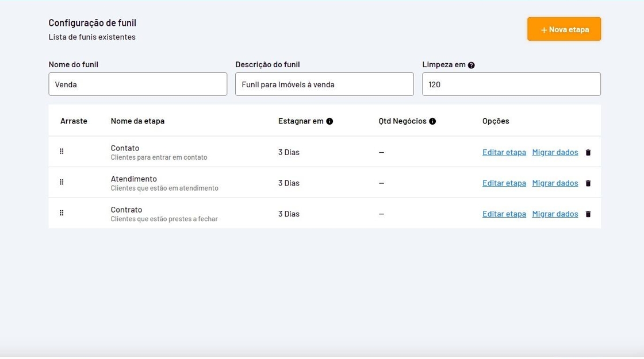Screen dimensions: 644x359
Task: Click the info icon next to Qtd Negócios
Action: click(x=432, y=121)
